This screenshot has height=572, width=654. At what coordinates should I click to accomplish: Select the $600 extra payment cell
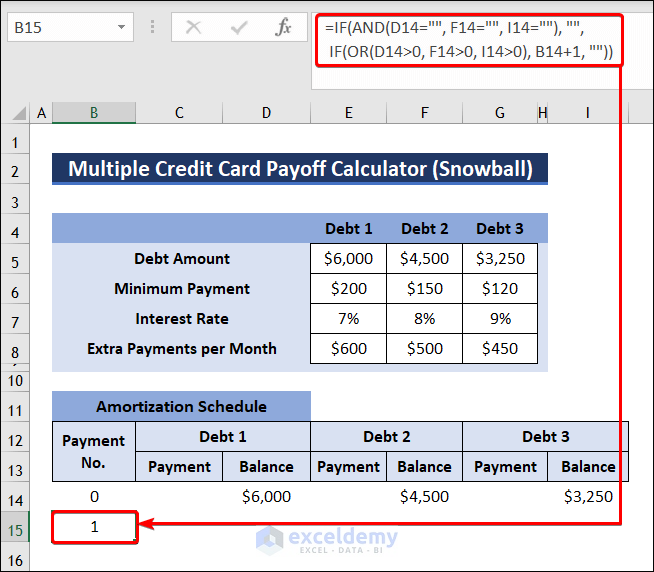point(348,348)
